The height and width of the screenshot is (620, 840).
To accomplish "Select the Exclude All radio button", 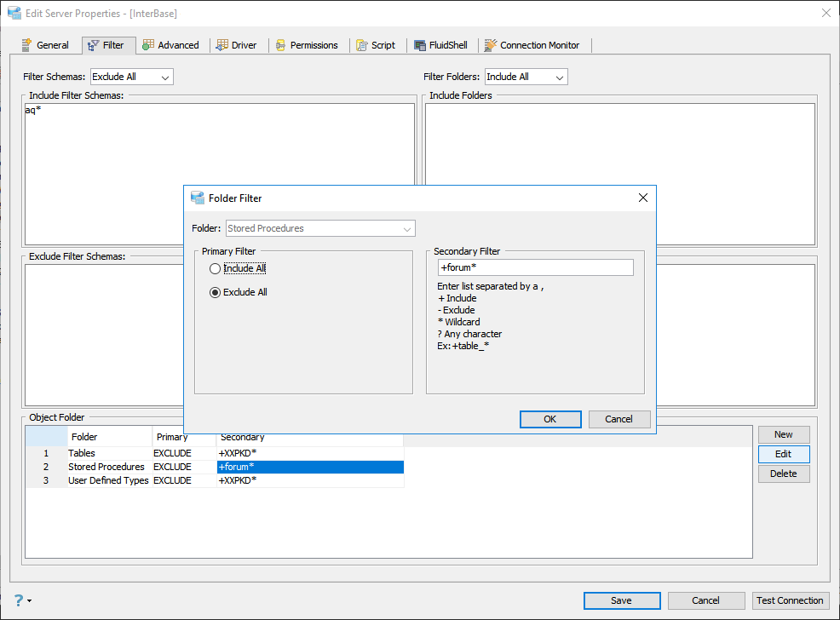I will [x=215, y=292].
